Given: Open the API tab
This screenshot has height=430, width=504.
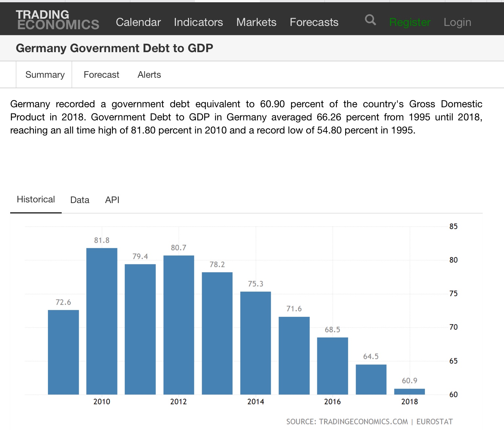Looking at the screenshot, I should tap(112, 200).
